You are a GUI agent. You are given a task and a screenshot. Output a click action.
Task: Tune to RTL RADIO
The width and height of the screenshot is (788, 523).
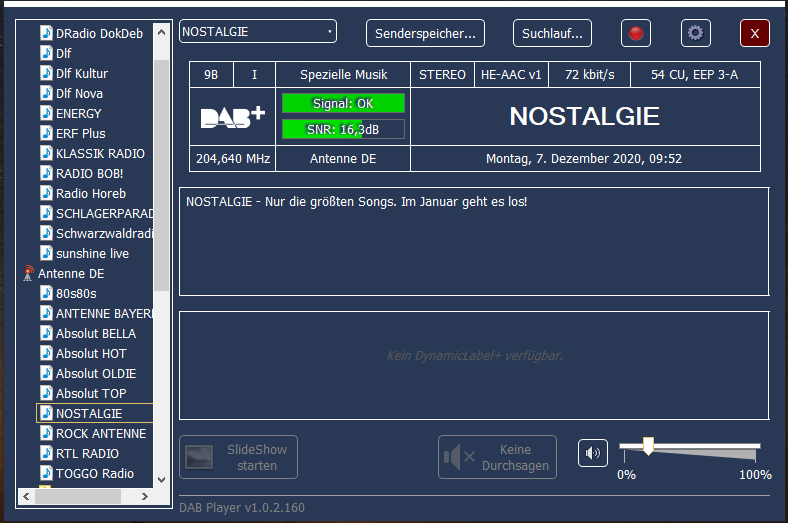pos(87,454)
